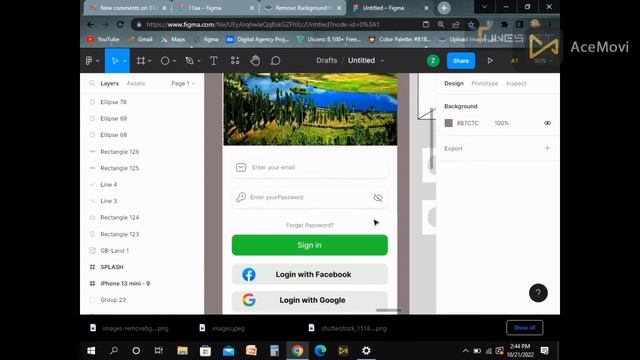This screenshot has width=640, height=360.
Task: Open the Drafts breadcrumb link
Action: (x=327, y=60)
